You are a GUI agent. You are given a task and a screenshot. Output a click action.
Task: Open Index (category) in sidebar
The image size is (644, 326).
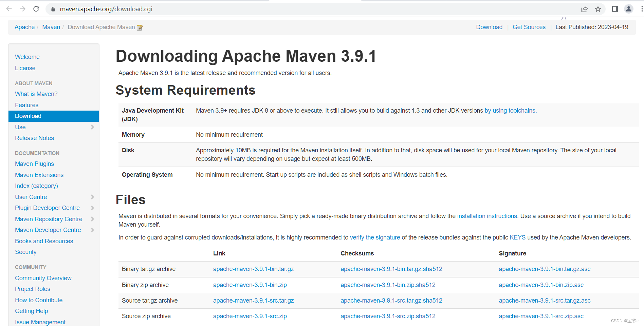click(x=36, y=186)
